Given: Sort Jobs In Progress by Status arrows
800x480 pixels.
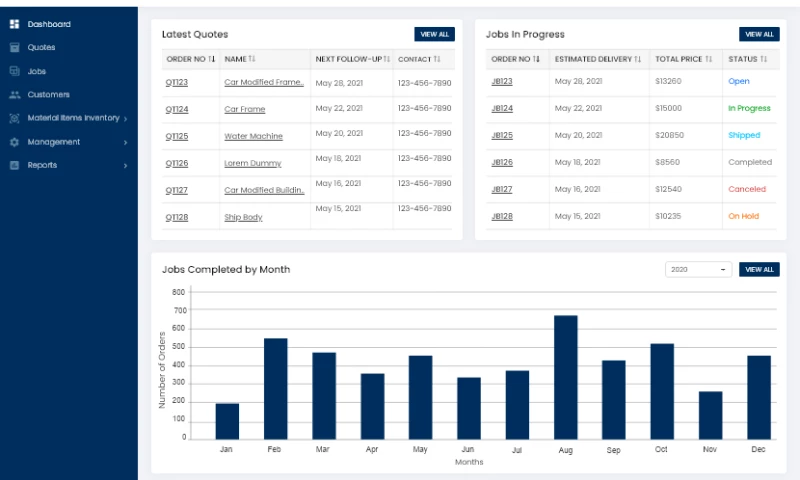Looking at the screenshot, I should tap(763, 59).
